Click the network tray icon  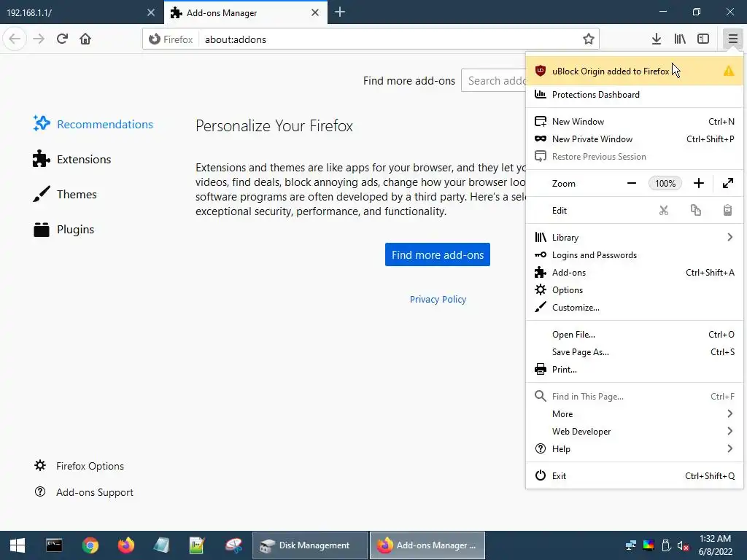coord(631,545)
